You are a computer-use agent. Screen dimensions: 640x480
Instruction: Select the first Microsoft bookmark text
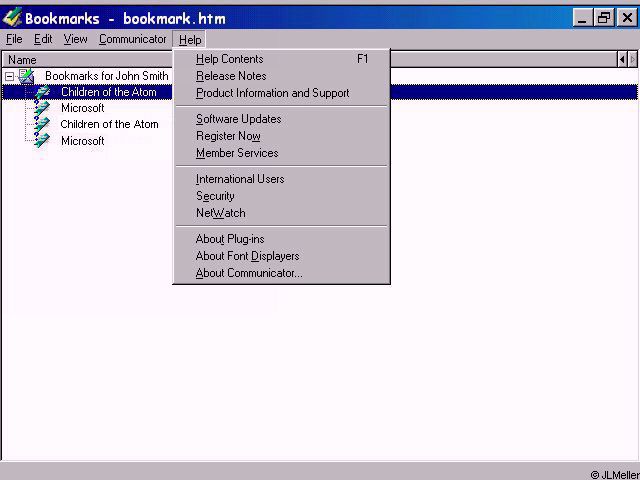click(83, 108)
